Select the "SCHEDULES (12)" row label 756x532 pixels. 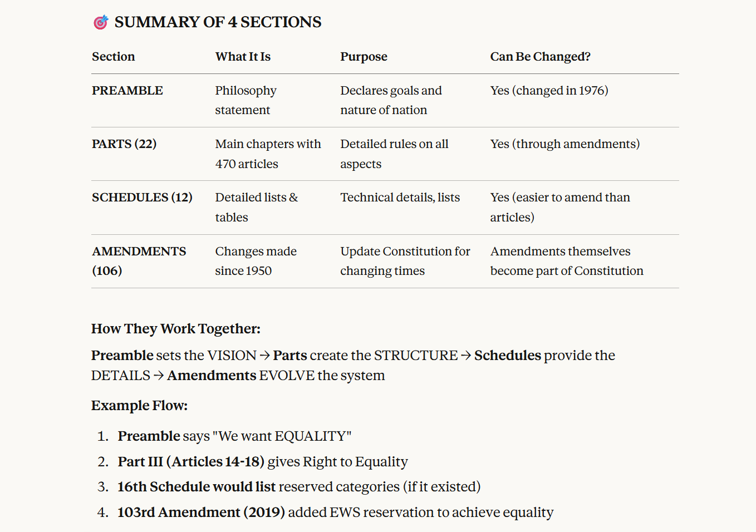click(142, 198)
